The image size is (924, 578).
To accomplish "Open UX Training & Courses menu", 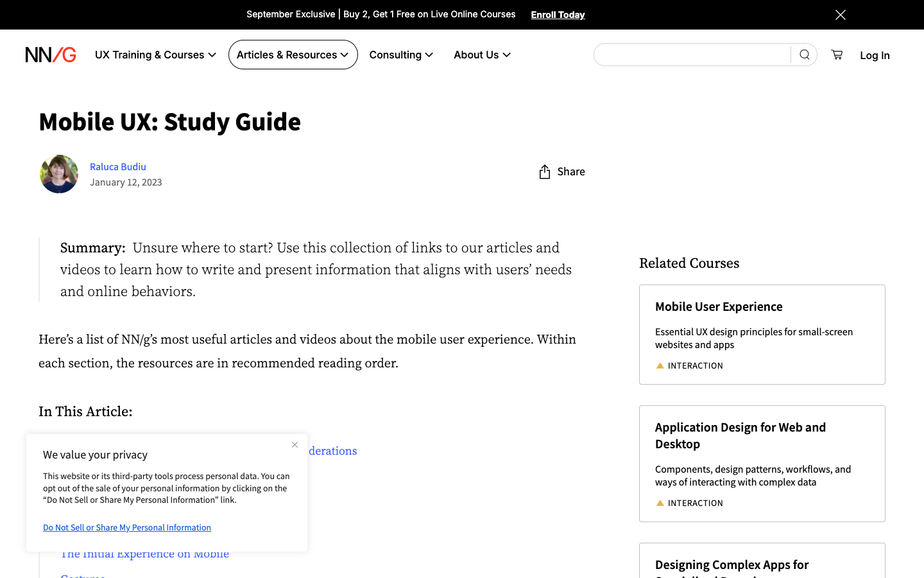I will point(155,55).
